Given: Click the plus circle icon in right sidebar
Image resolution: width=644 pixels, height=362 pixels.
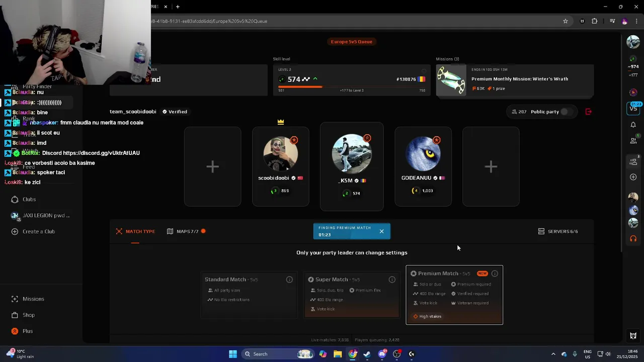Looking at the screenshot, I should [633, 177].
